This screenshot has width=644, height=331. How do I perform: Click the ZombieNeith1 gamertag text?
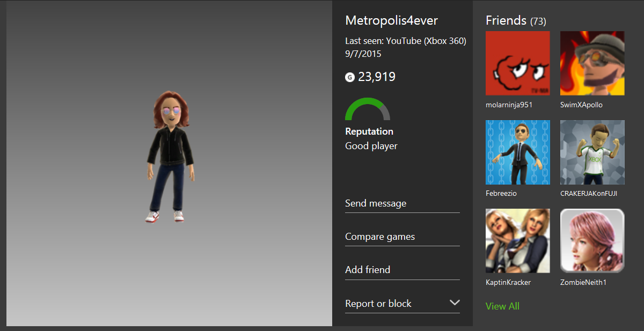point(583,282)
